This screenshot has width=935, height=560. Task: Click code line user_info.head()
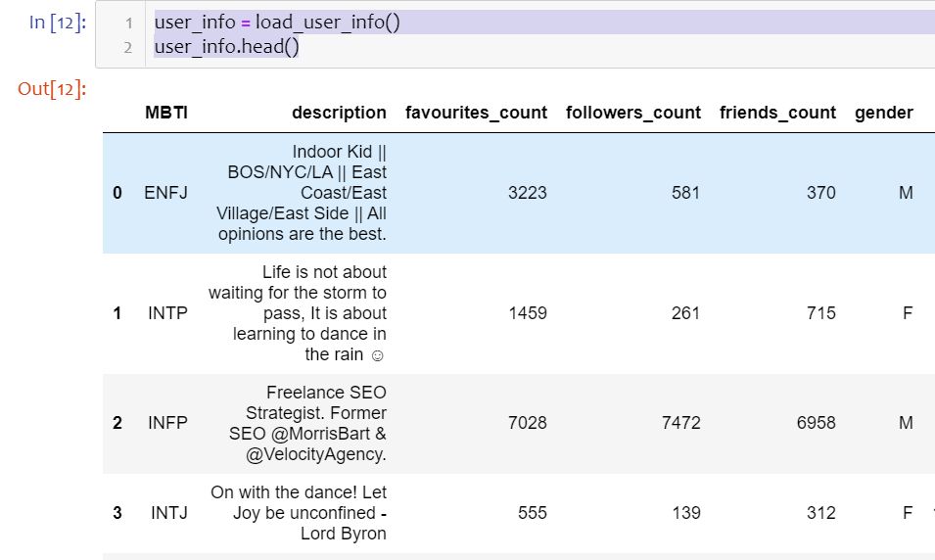226,47
